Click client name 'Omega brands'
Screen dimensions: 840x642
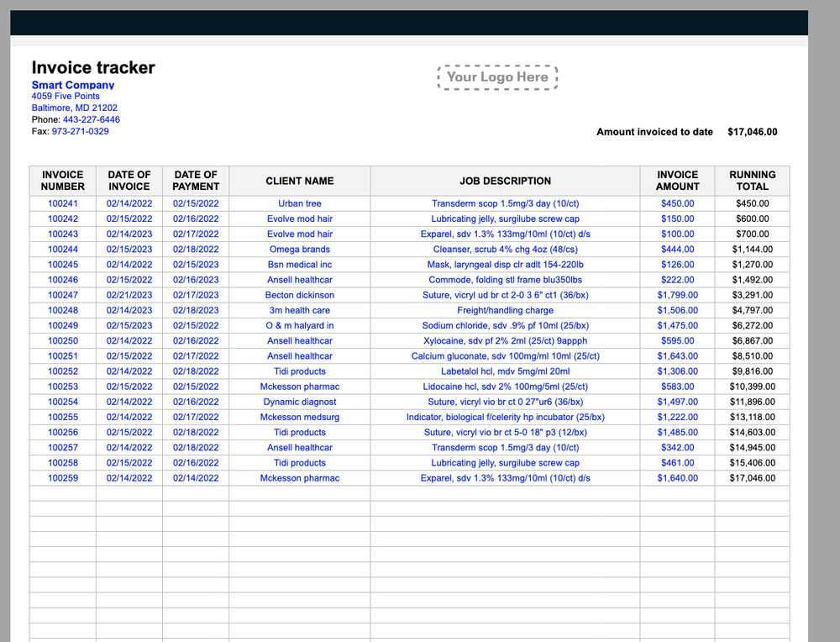click(x=300, y=250)
